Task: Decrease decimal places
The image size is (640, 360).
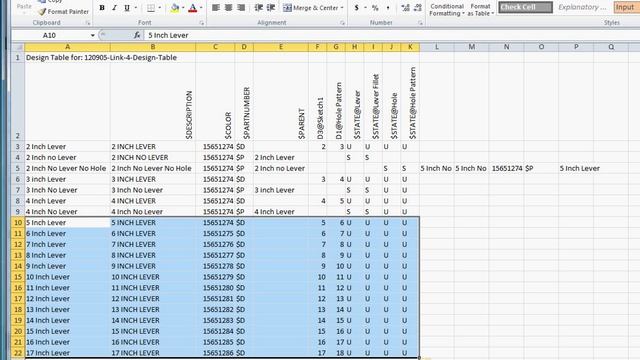Action: point(418,8)
